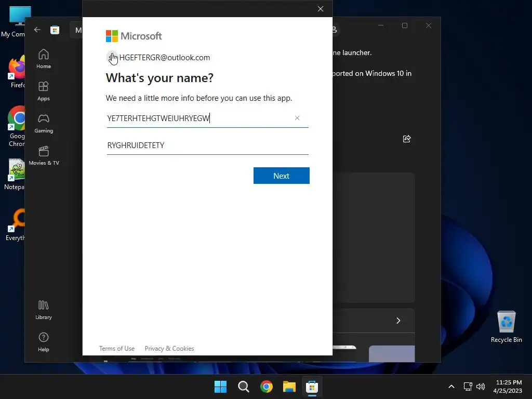Open File Explorer from the taskbar

coord(289,387)
